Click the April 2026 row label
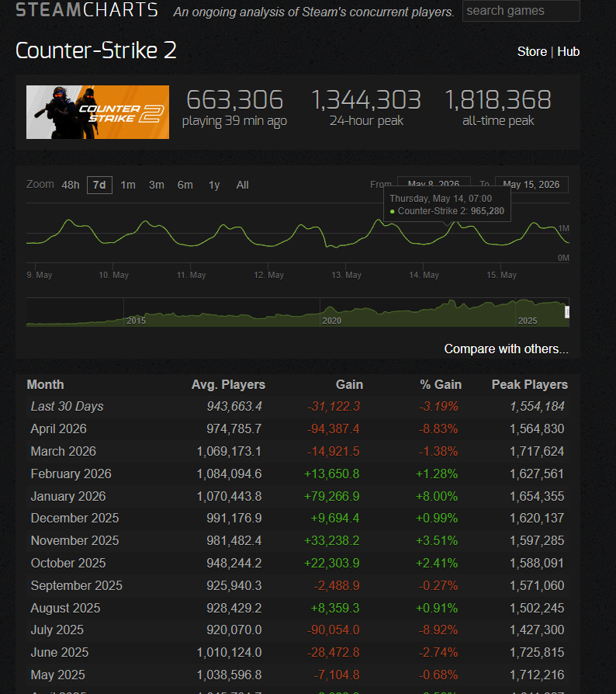 tap(58, 429)
